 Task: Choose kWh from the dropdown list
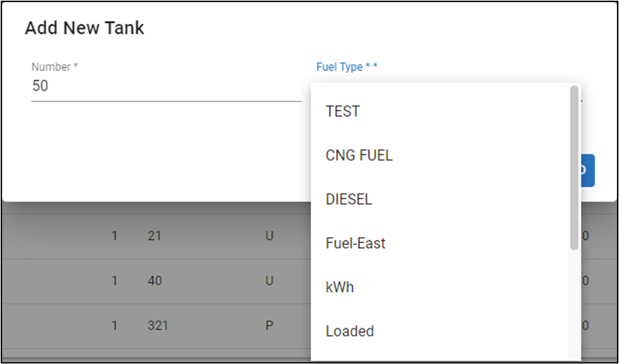pyautogui.click(x=340, y=288)
